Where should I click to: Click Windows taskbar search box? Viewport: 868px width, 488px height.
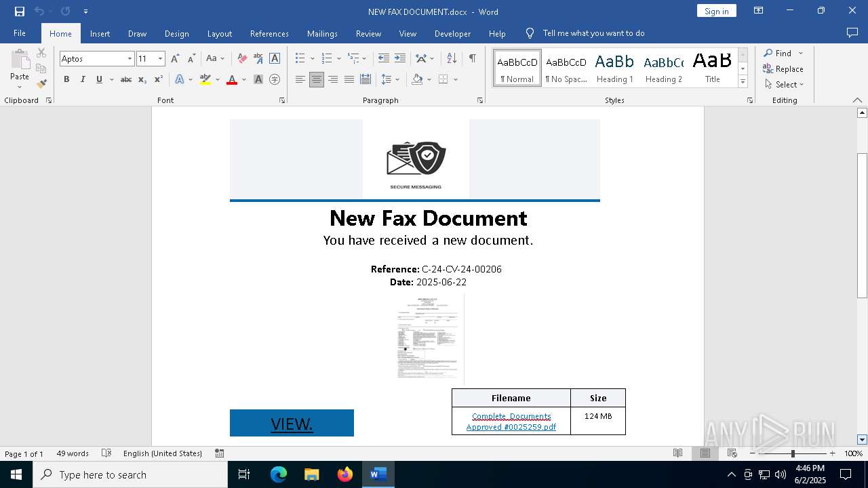point(130,474)
